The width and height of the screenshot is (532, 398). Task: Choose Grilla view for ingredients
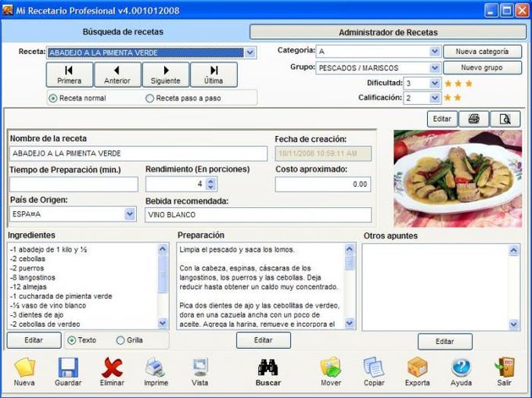coord(129,340)
